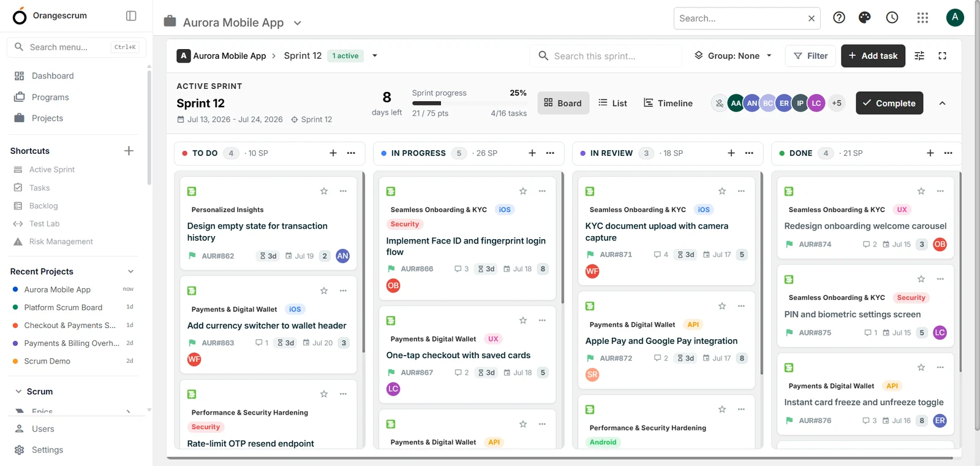Clear the top search field
This screenshot has height=466, width=980.
click(x=812, y=18)
